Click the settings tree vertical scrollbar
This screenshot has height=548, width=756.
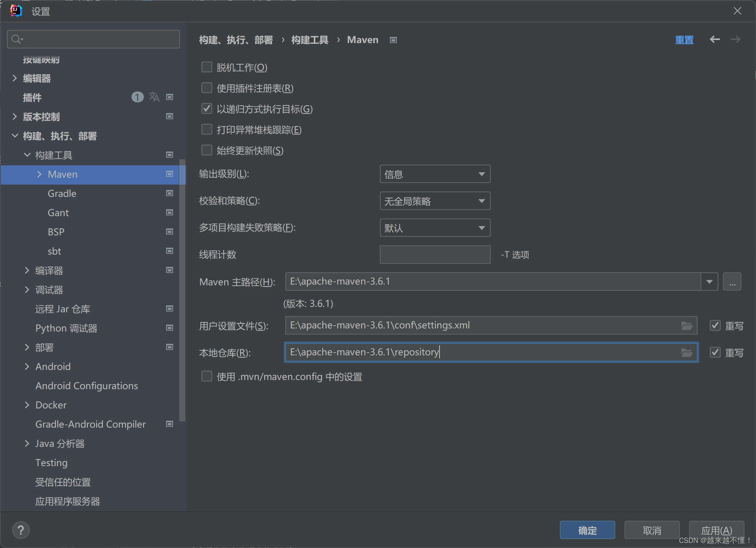coord(182,290)
